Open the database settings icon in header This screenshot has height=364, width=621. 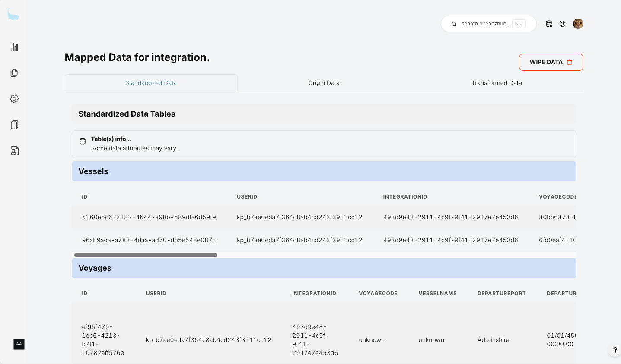[x=549, y=24]
